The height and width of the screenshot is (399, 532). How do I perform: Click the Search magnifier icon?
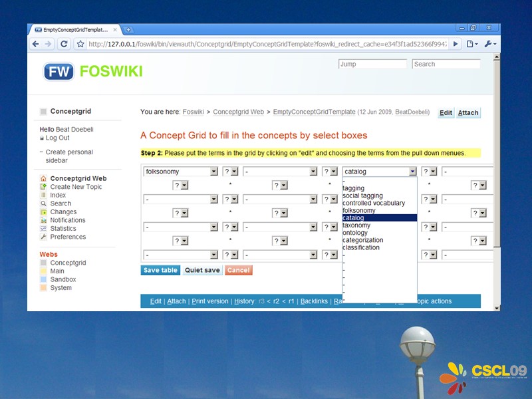44,203
